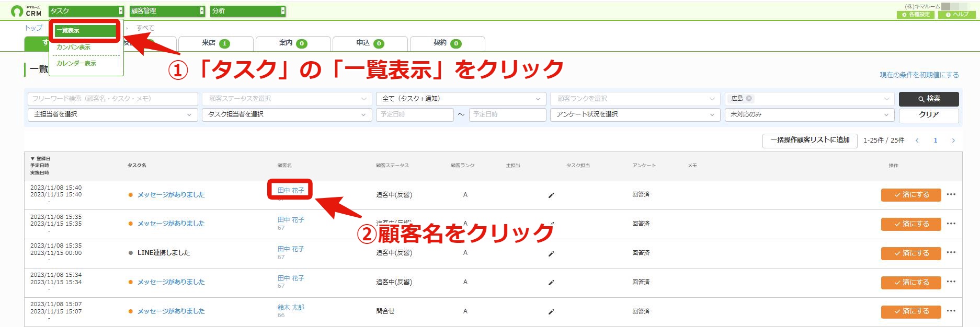Click the 回答済 cell in the 鈴木 太郎 row
Screen dimensions: 980x327
coord(641,311)
